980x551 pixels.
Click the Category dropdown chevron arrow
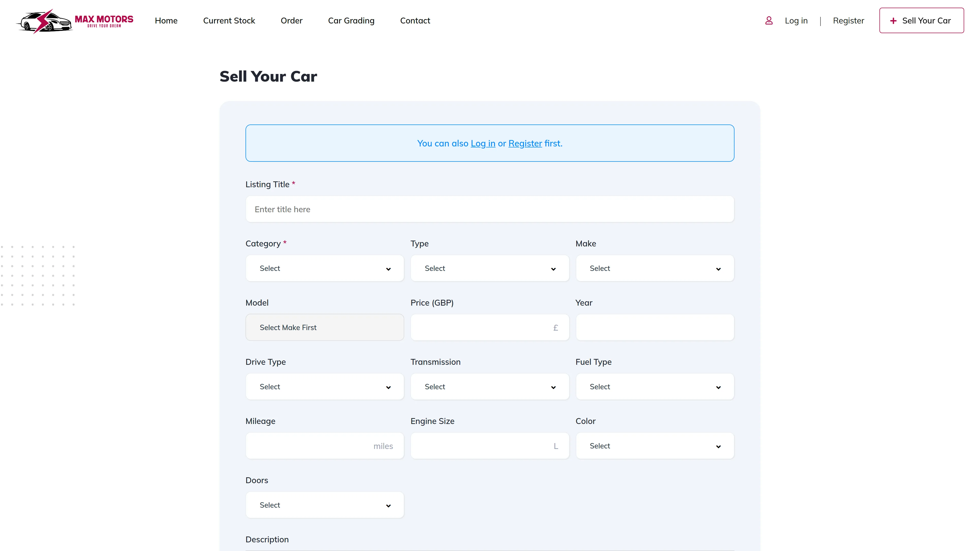coord(388,269)
